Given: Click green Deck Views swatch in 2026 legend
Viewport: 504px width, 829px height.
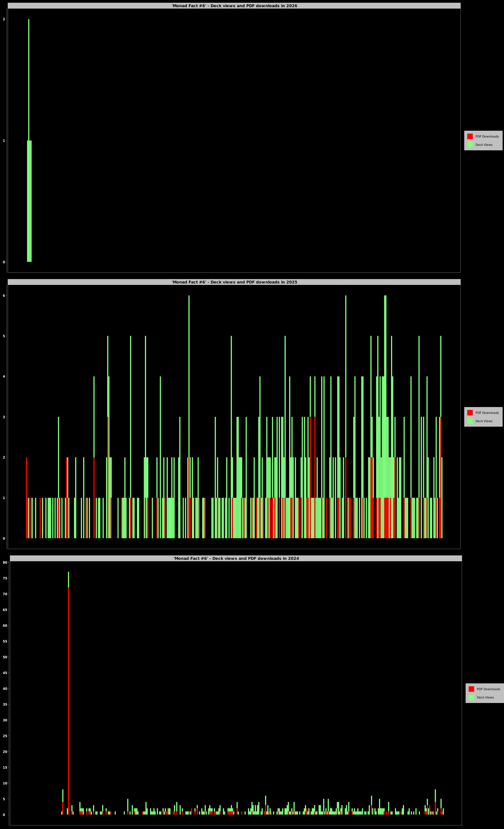Looking at the screenshot, I should point(470,145).
